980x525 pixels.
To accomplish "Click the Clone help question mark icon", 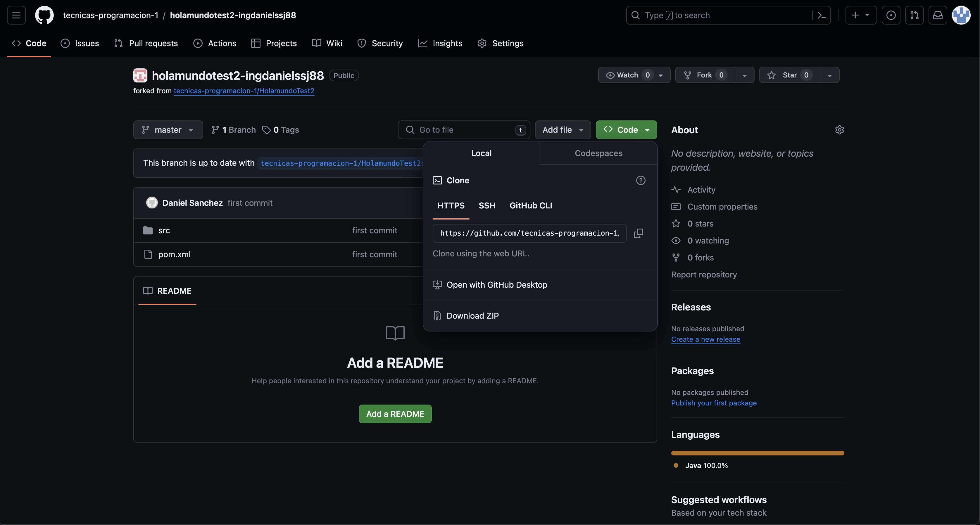I will [x=641, y=180].
